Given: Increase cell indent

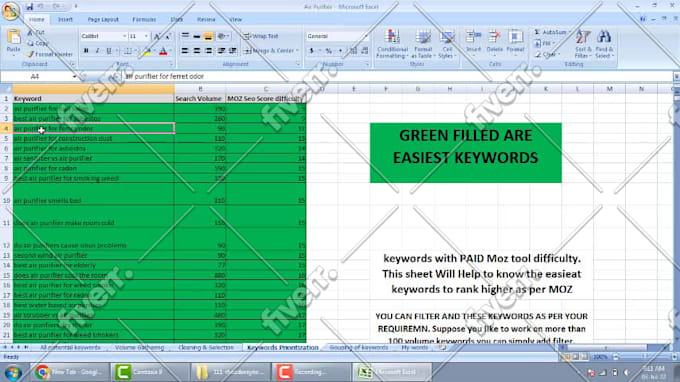Looking at the screenshot, I should tap(233, 51).
